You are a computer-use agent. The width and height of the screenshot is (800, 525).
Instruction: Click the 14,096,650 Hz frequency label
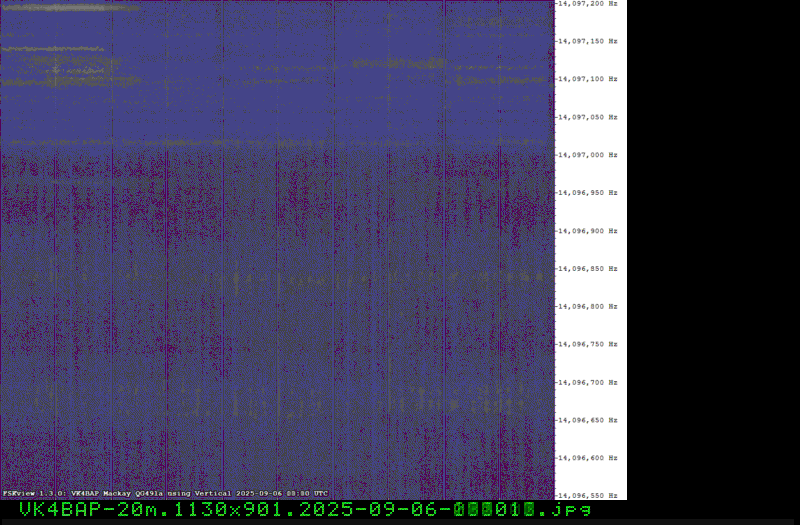click(x=588, y=420)
